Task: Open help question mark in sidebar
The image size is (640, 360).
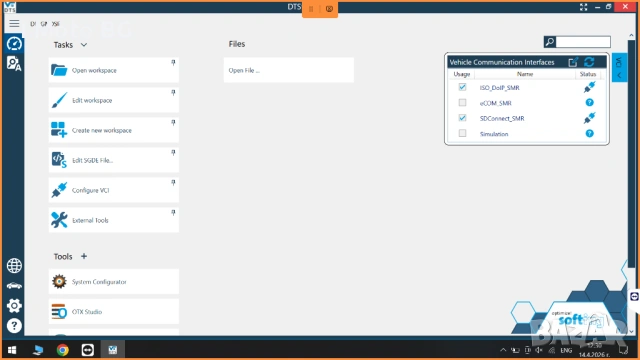Action: pyautogui.click(x=14, y=326)
